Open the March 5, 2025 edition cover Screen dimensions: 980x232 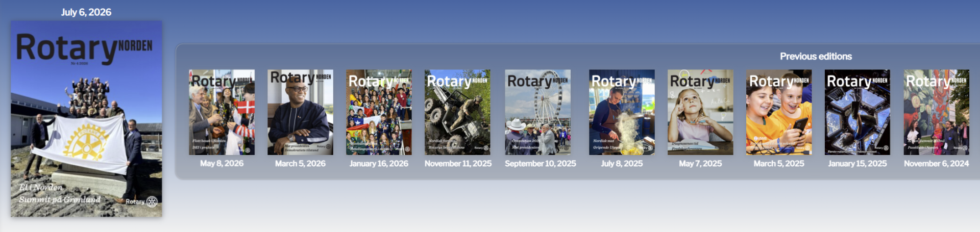(x=779, y=112)
